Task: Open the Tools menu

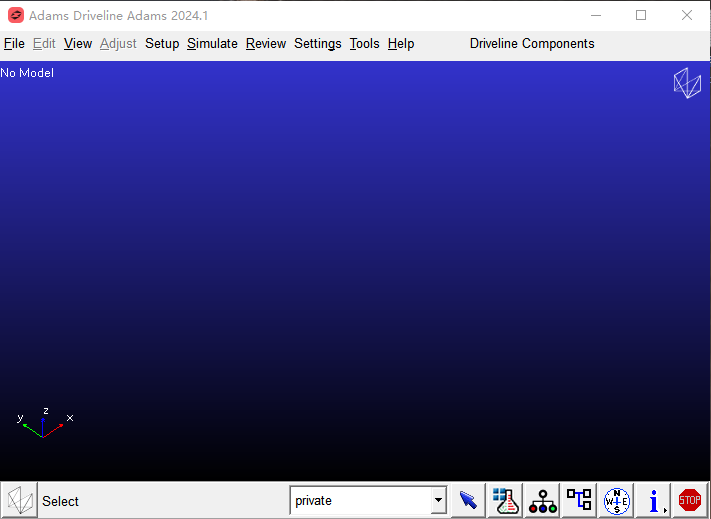Action: click(364, 44)
